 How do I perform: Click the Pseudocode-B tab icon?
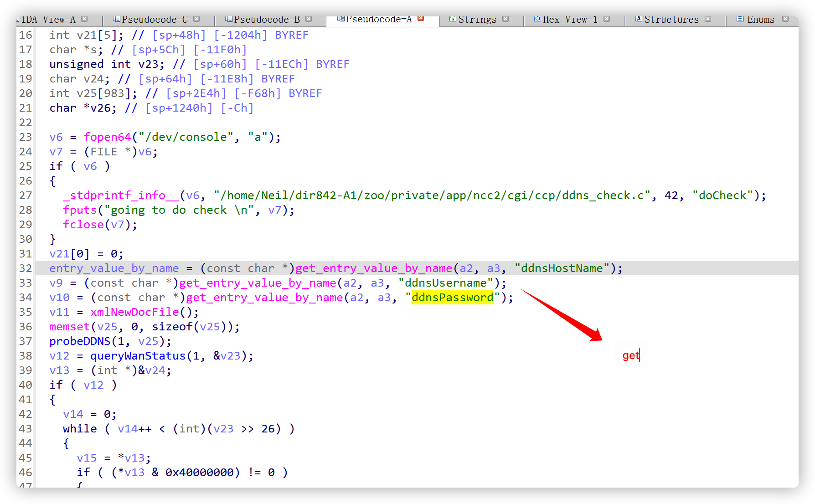pyautogui.click(x=229, y=19)
